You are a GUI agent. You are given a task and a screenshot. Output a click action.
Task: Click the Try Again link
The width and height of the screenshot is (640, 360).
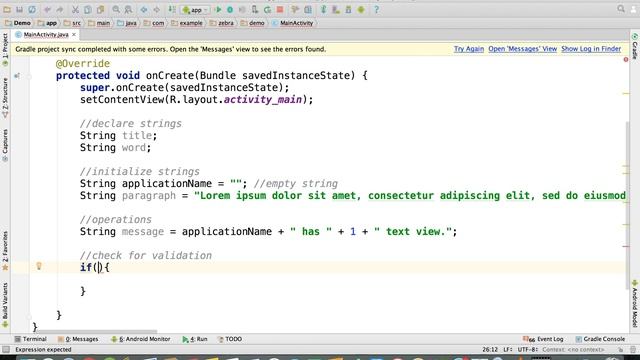(x=469, y=49)
